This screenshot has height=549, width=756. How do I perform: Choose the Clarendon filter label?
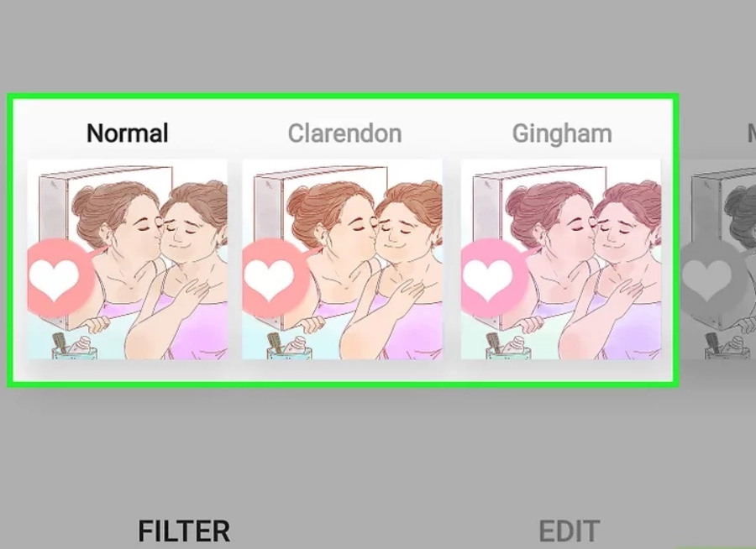(344, 133)
